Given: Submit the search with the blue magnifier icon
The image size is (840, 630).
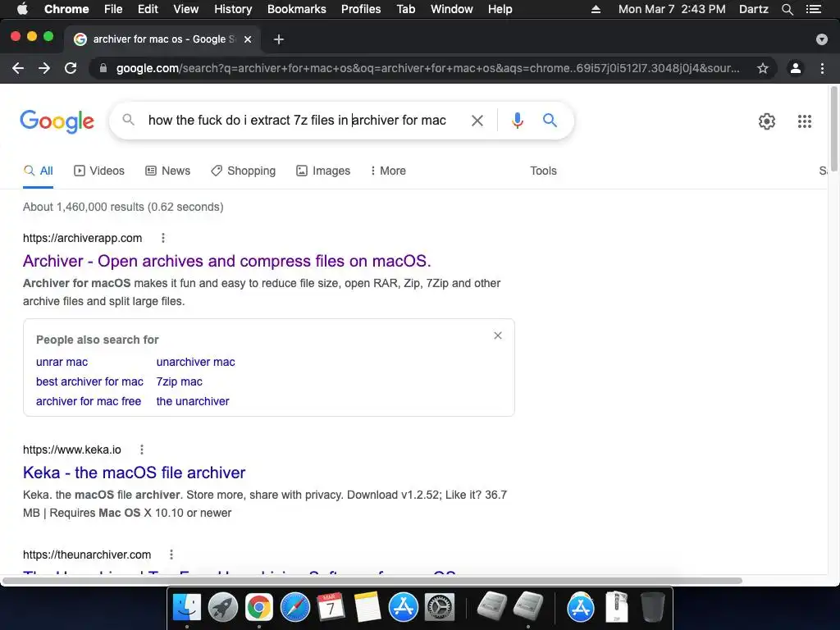Looking at the screenshot, I should pyautogui.click(x=550, y=120).
